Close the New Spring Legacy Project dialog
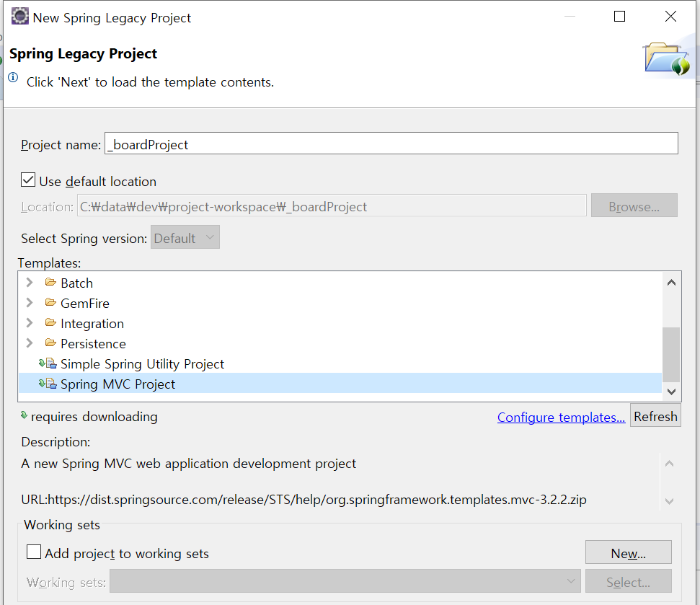This screenshot has width=700, height=605. pyautogui.click(x=670, y=17)
